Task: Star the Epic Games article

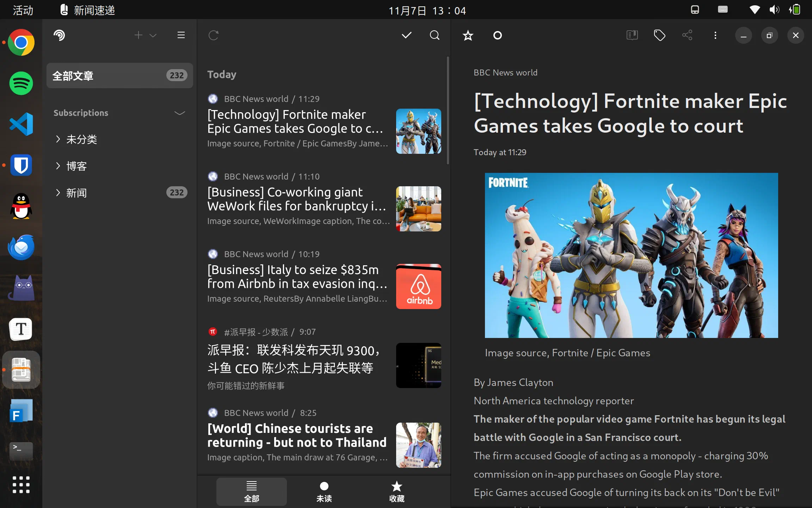Action: pyautogui.click(x=468, y=35)
